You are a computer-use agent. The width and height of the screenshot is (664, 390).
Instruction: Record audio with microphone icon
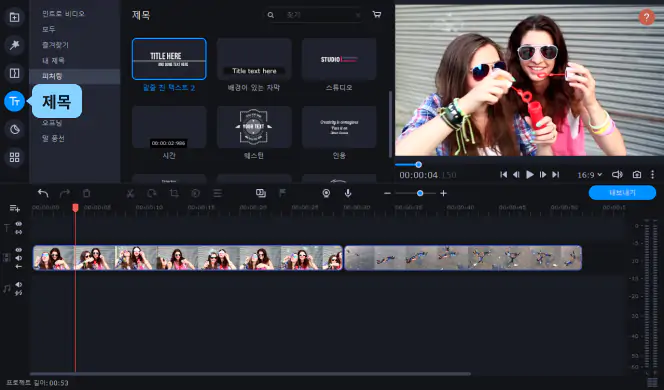(348, 194)
